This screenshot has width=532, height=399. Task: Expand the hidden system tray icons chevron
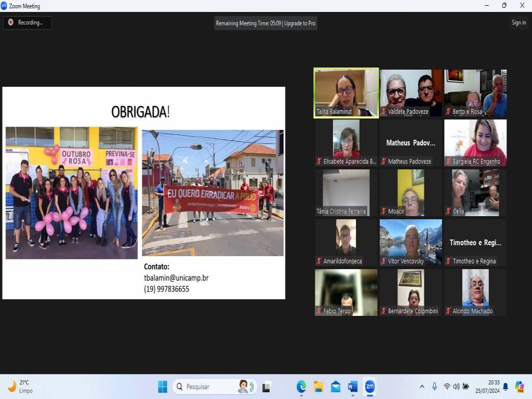click(x=422, y=387)
